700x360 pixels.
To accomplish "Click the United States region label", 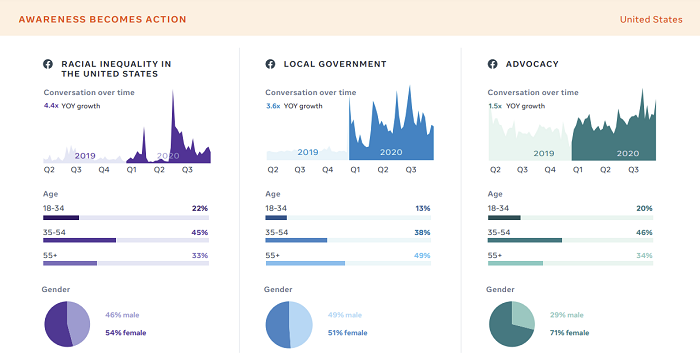I will pyautogui.click(x=651, y=20).
